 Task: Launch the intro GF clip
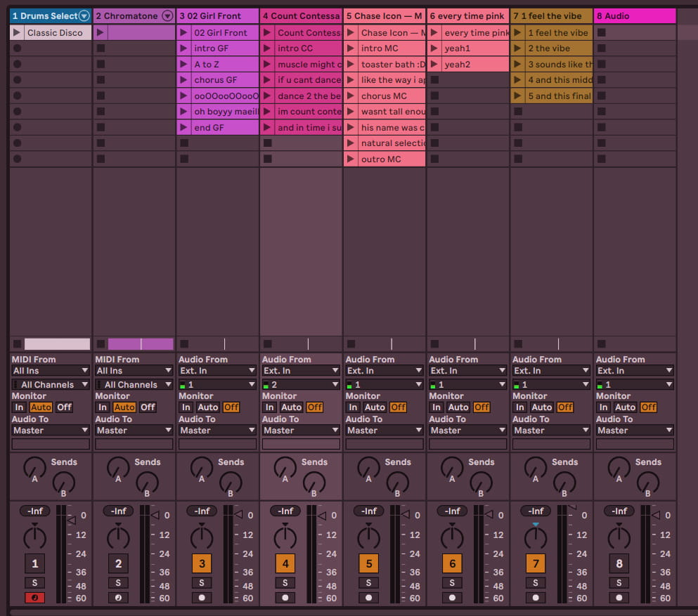pyautogui.click(x=183, y=48)
